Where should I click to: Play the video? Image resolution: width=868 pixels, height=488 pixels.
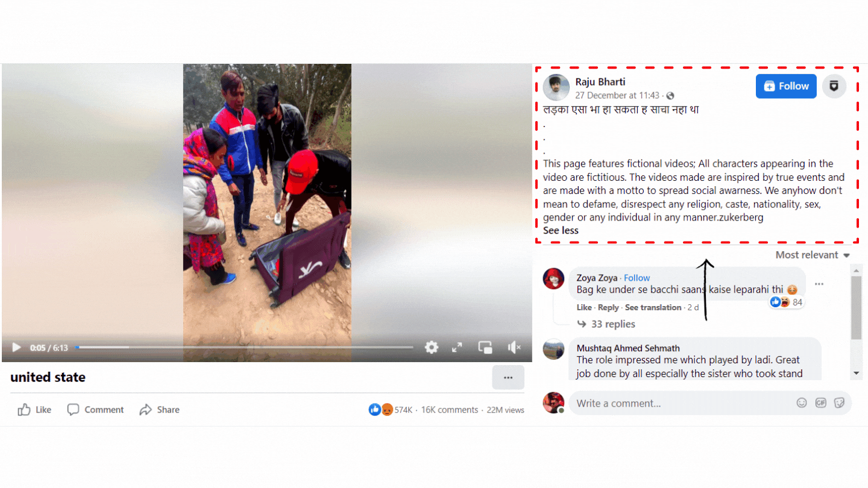pyautogui.click(x=17, y=348)
